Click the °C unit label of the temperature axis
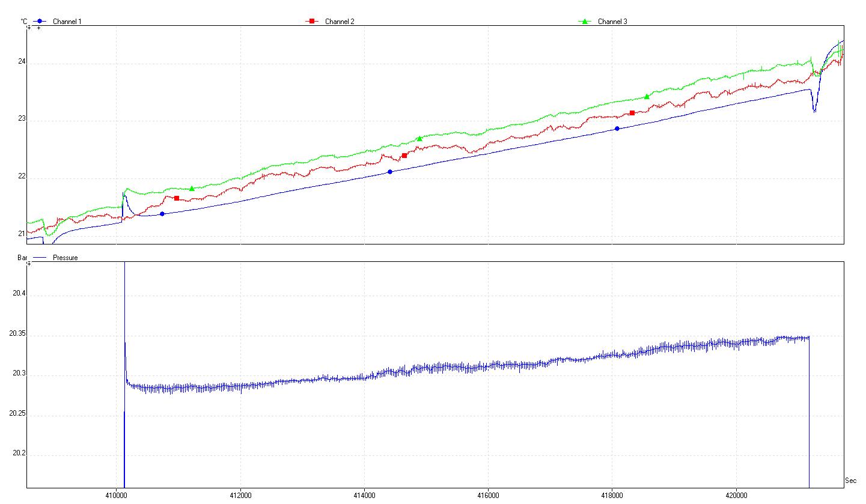This screenshot has height=504, width=866. (23, 22)
